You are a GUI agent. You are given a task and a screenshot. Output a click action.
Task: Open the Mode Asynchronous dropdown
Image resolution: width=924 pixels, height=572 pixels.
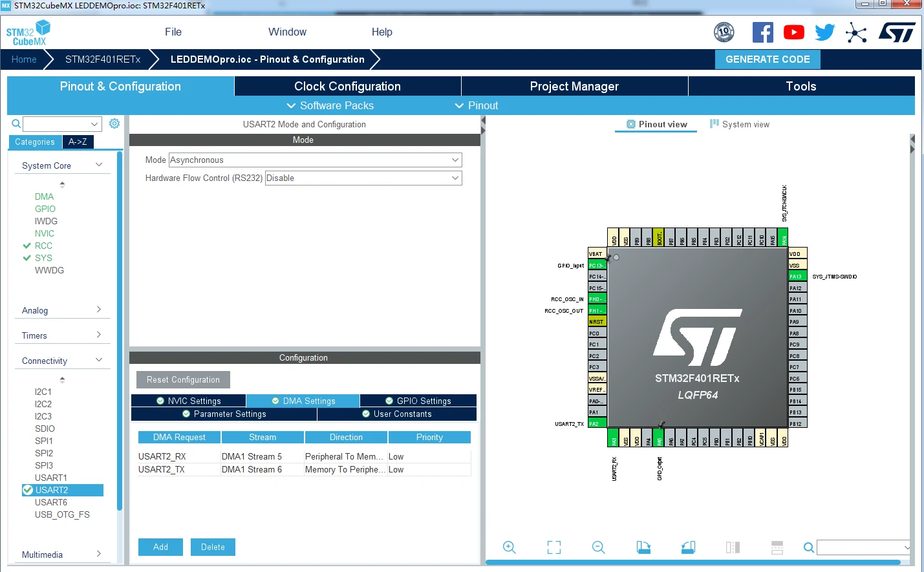[x=315, y=160]
